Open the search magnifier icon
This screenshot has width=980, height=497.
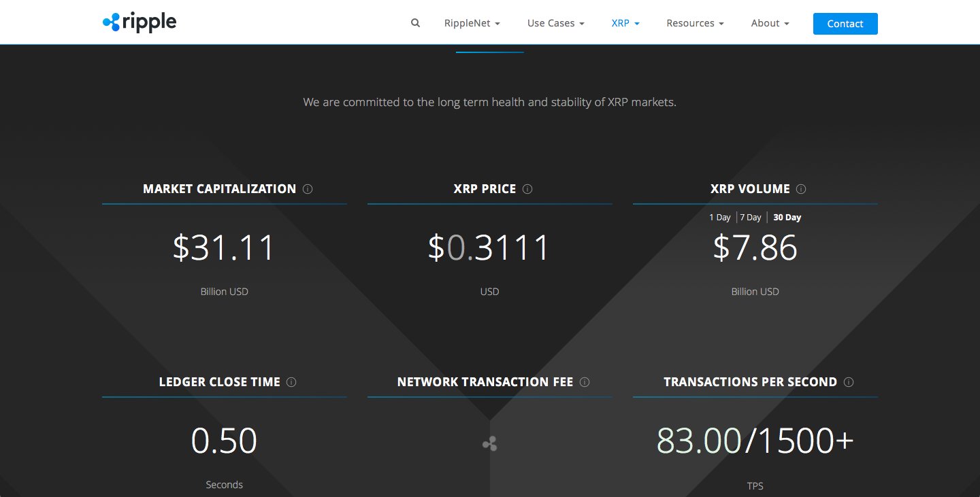coord(415,23)
